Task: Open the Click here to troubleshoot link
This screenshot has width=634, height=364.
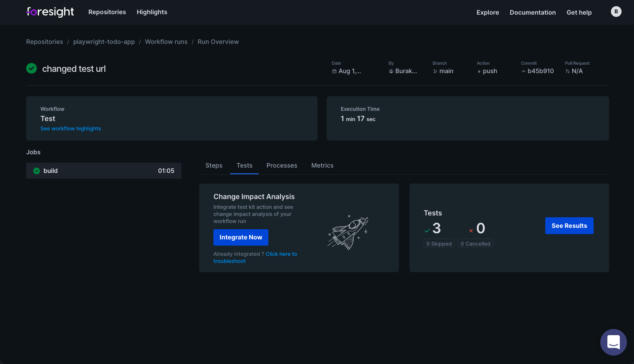Action: (281, 254)
